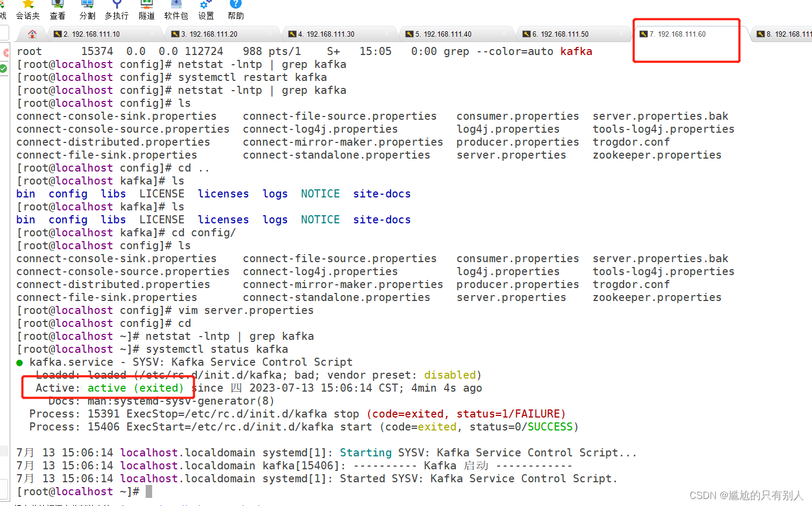This screenshot has width=812, height=506.
Task: Go to the Home tab with house icon
Action: [32, 34]
